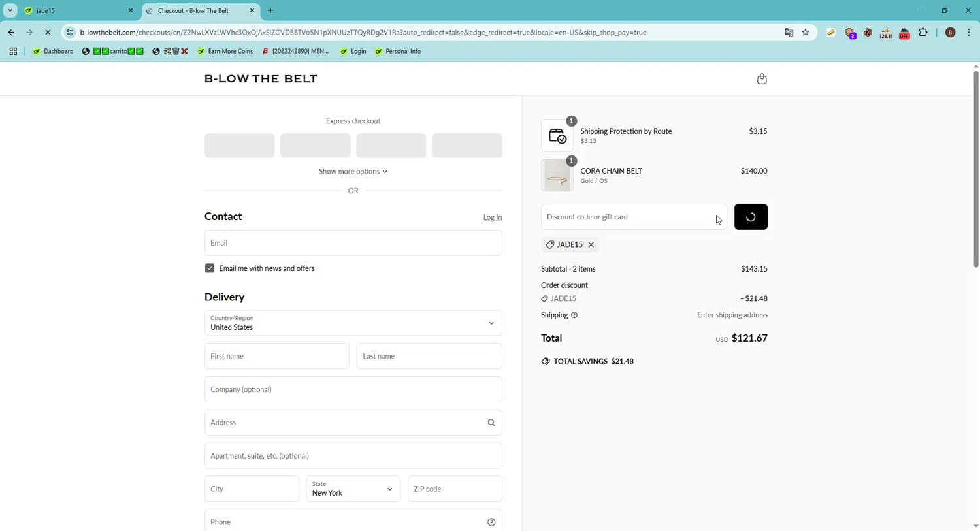Focus the Discount code or gift card field
The width and height of the screenshot is (980, 531).
(634, 217)
